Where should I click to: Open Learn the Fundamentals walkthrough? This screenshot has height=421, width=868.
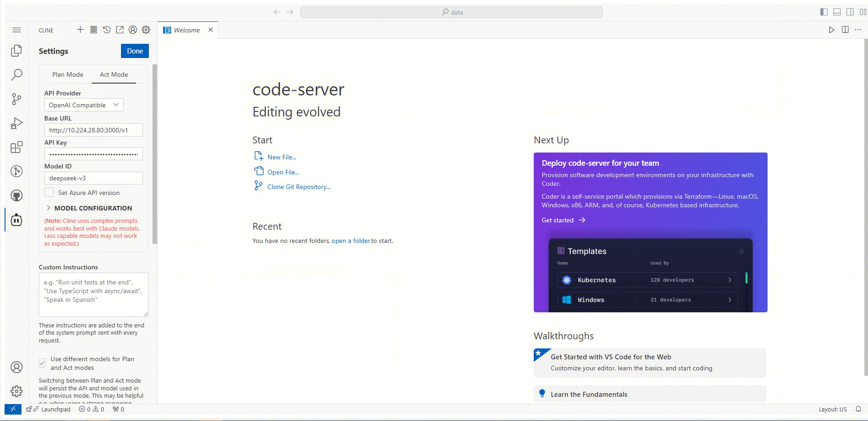coord(650,394)
